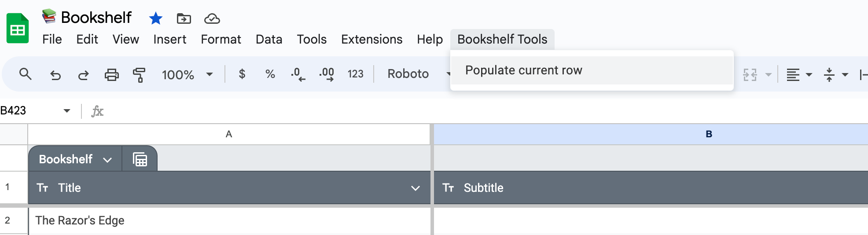Open the table view calculator icon

(x=140, y=159)
